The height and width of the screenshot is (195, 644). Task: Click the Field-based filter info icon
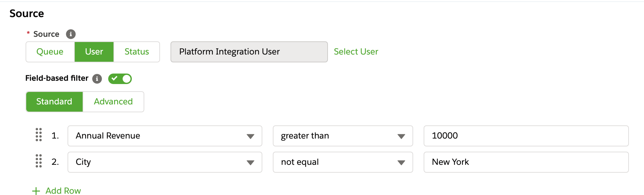coord(97,79)
